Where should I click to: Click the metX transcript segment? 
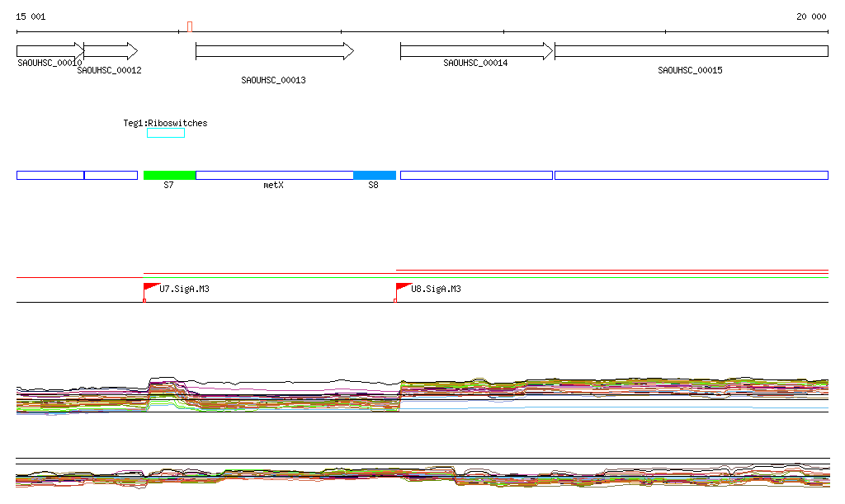(x=274, y=175)
